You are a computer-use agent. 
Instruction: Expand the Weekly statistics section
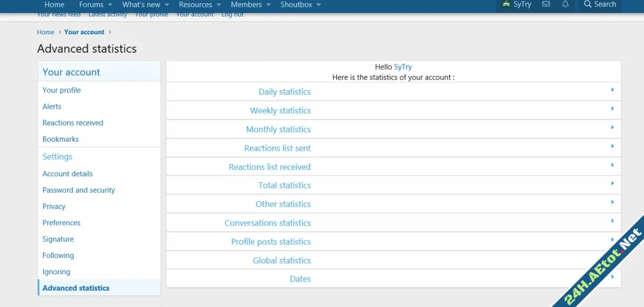pos(280,111)
